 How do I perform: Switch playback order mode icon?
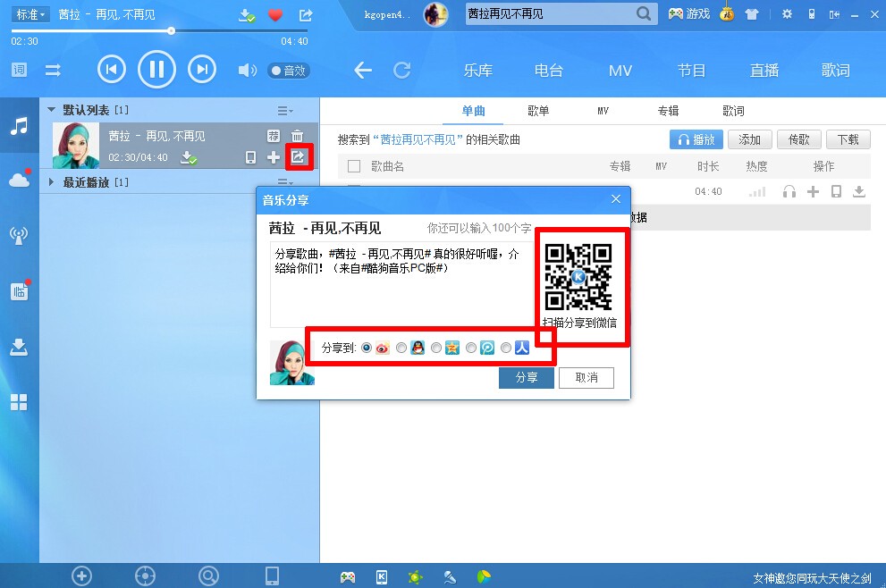point(53,70)
